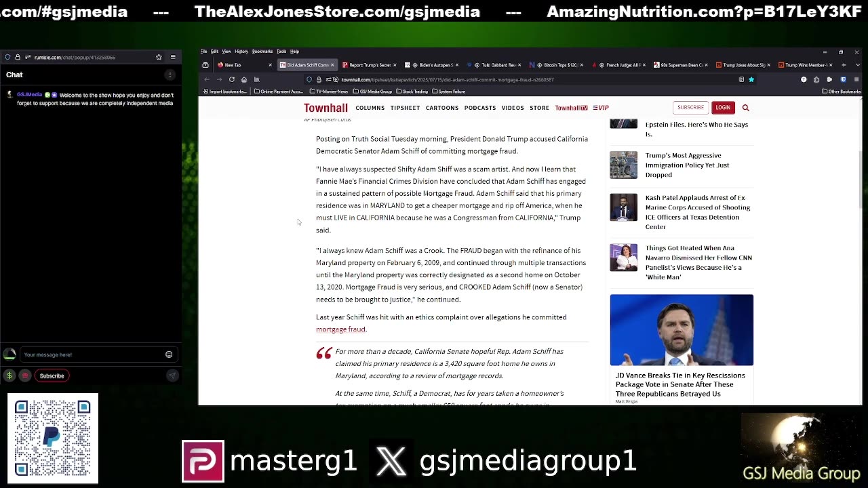Send a Rumble rant with dollar icon
Screen dimensions: 868x488
pos(9,375)
